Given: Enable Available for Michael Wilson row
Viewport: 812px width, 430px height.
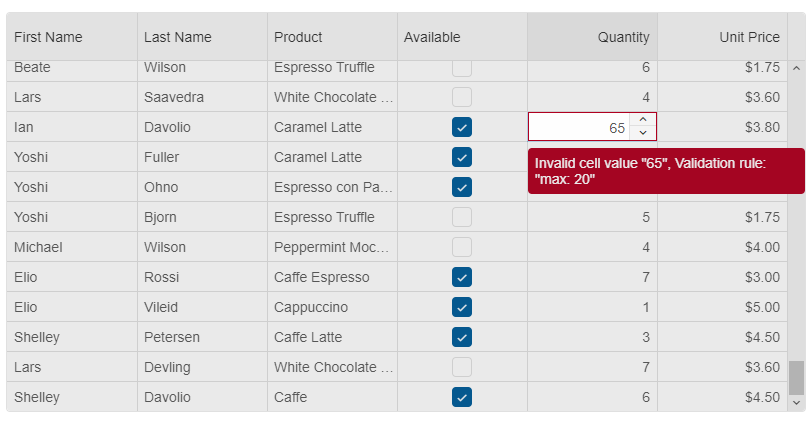Looking at the screenshot, I should point(462,247).
